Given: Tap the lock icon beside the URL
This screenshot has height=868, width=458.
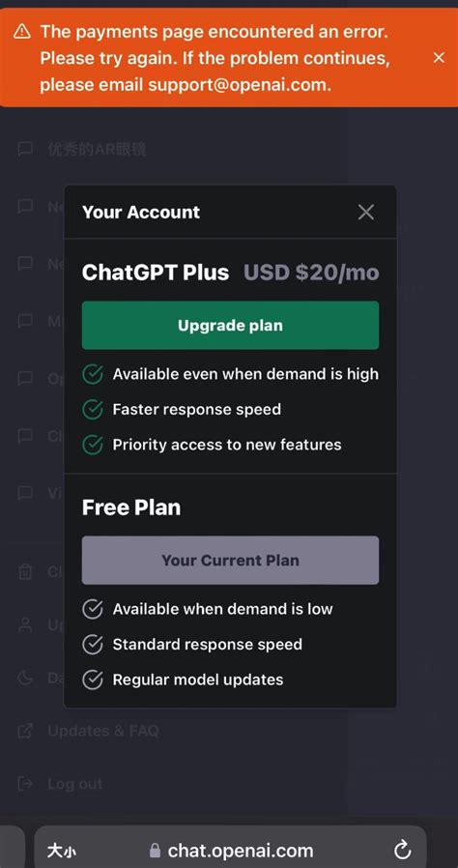Looking at the screenshot, I should [156, 851].
